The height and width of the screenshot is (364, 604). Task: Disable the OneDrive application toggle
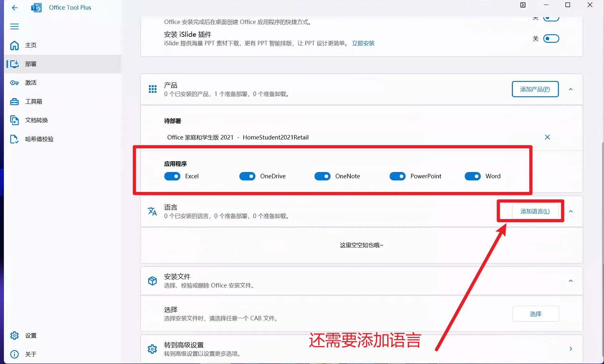[x=247, y=176]
